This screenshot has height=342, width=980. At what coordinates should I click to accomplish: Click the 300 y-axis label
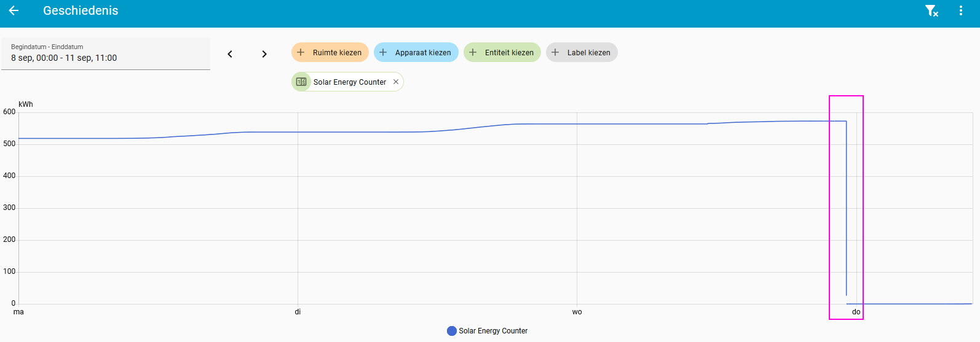(x=9, y=208)
